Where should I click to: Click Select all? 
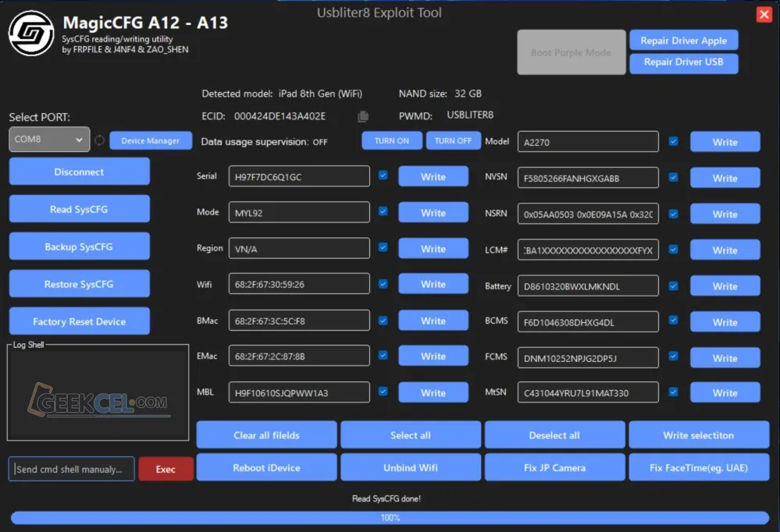coord(411,435)
